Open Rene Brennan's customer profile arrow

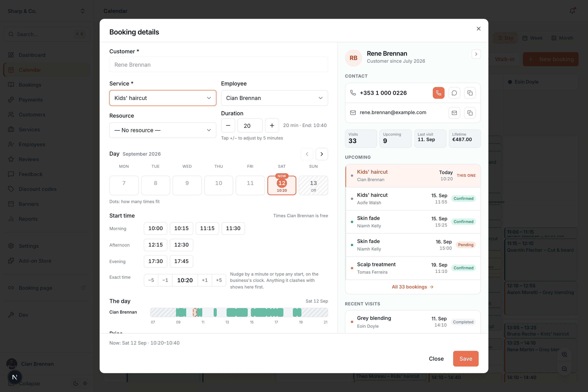click(x=476, y=54)
